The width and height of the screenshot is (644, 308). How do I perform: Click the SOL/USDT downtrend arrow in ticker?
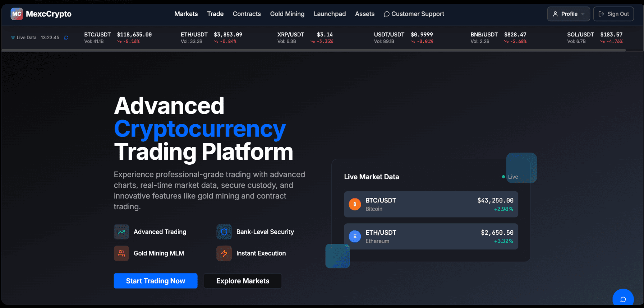(602, 42)
